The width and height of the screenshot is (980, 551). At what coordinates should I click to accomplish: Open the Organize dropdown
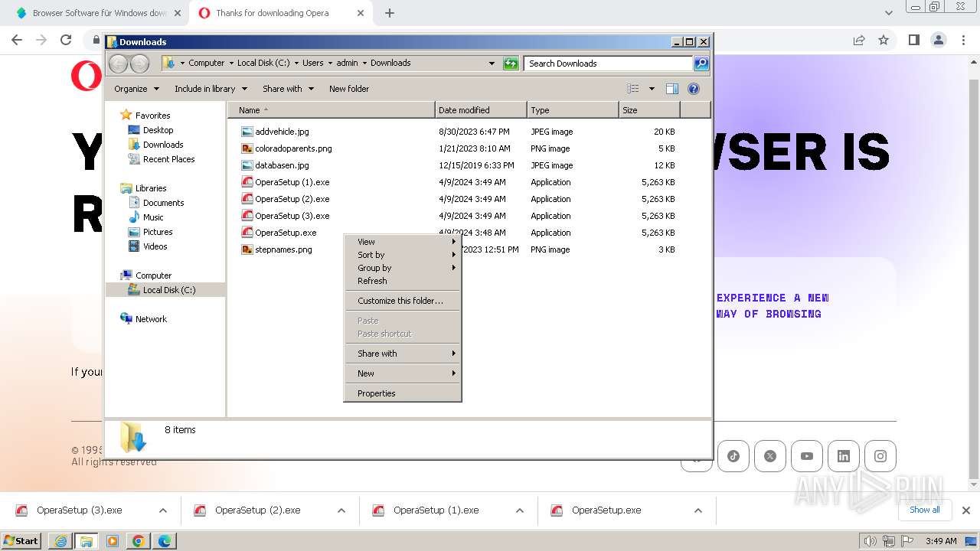click(136, 89)
